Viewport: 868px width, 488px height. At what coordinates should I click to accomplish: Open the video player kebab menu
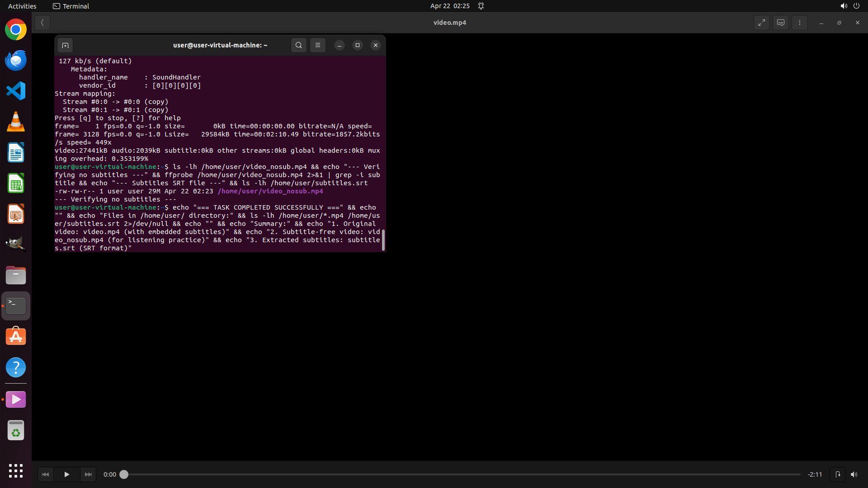799,23
